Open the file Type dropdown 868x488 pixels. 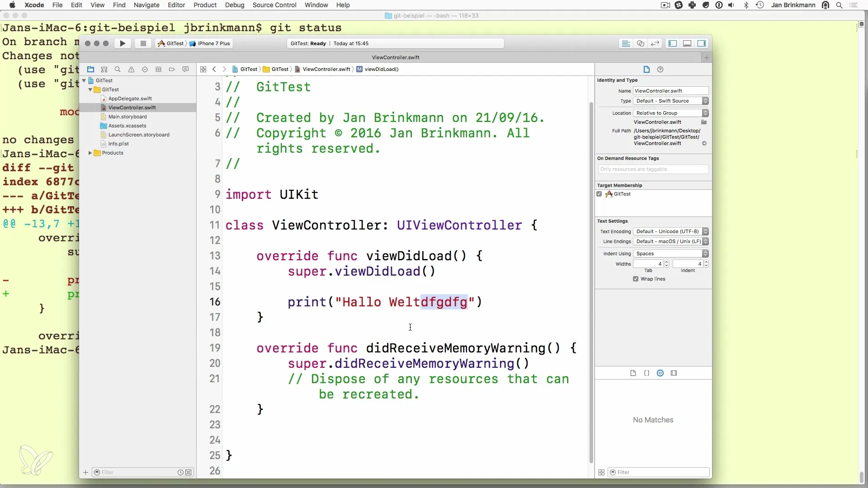pos(671,101)
